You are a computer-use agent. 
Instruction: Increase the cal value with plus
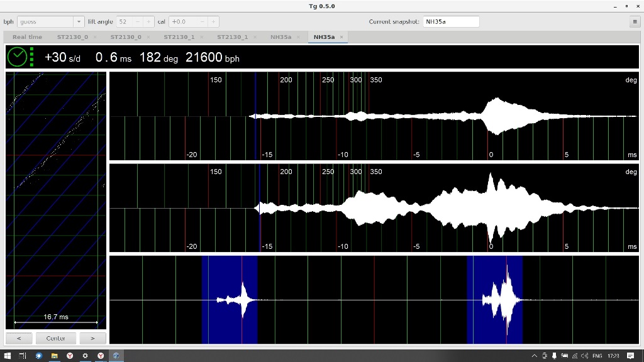click(x=214, y=21)
